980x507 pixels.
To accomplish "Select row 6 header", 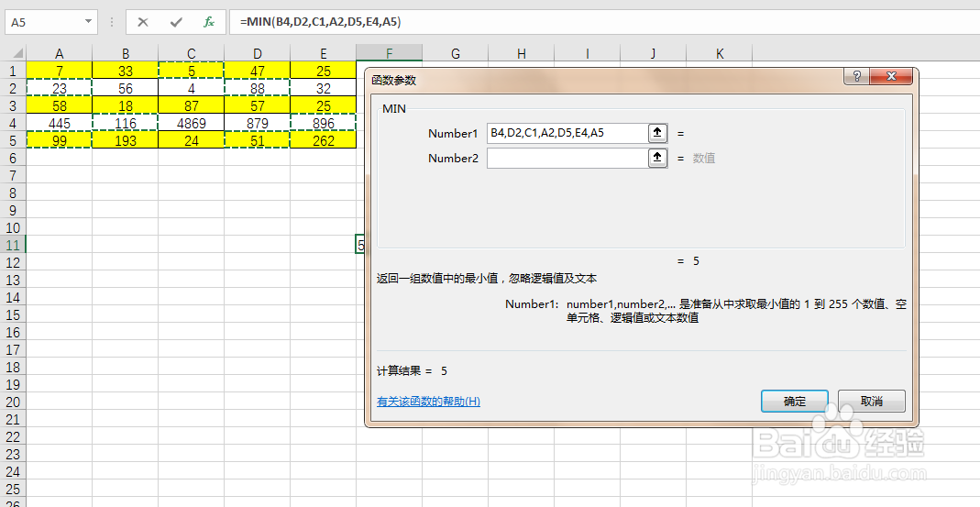I will click(13, 159).
